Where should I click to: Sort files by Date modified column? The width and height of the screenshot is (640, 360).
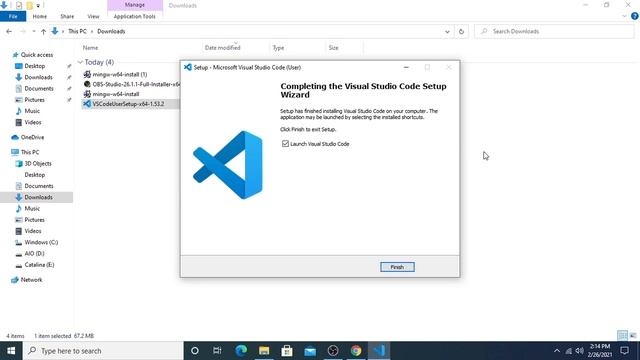tap(222, 48)
